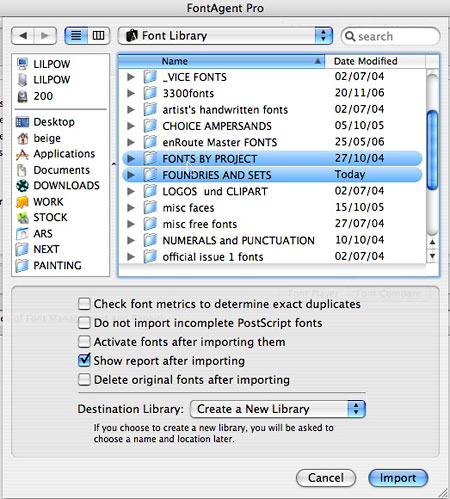
Task: Click the scroll up arrow of file list
Action: pyautogui.click(x=432, y=242)
